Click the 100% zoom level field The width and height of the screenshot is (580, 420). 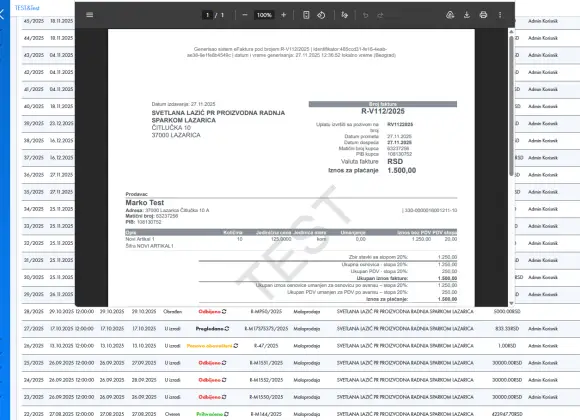(264, 15)
